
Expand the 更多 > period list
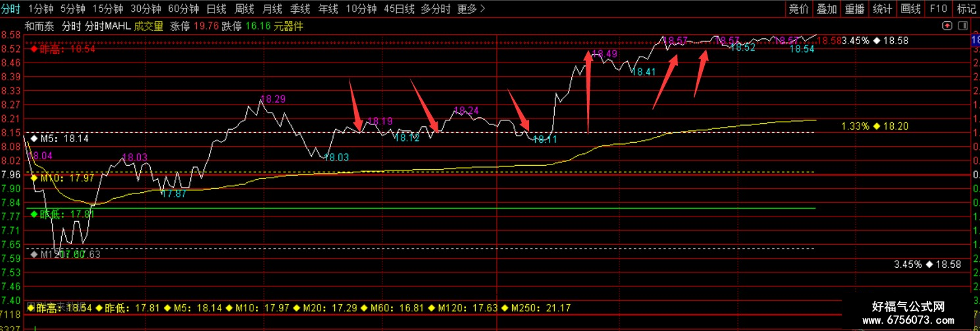(471, 9)
